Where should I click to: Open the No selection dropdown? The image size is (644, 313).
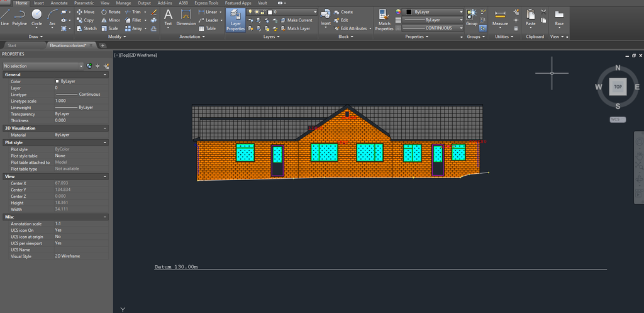point(81,65)
